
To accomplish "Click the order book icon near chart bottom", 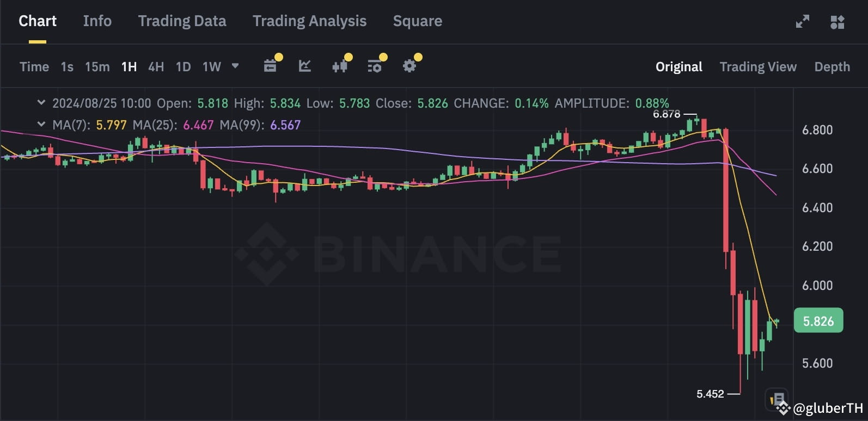I will (777, 399).
